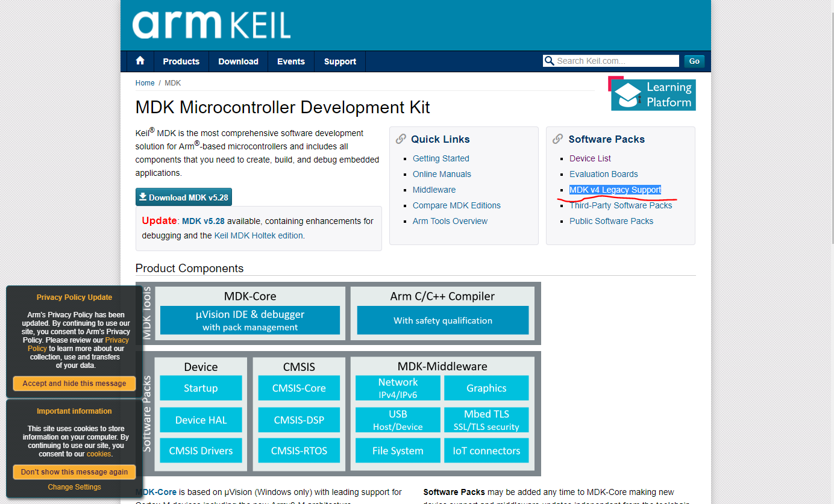
Task: Click the File System block
Action: pos(398,450)
